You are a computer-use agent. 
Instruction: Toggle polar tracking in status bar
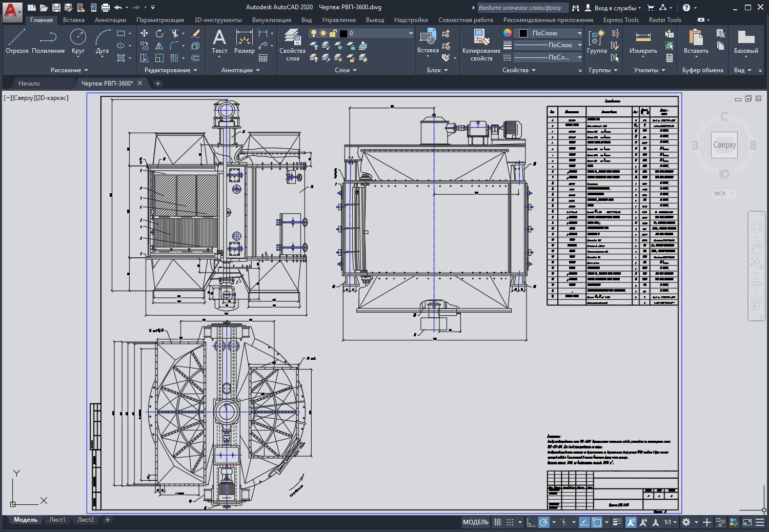pos(544,522)
